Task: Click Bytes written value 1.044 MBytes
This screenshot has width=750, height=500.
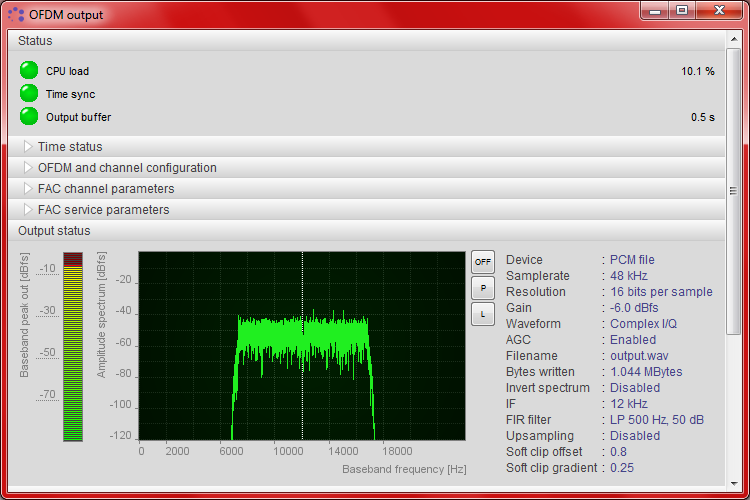Action: [646, 372]
